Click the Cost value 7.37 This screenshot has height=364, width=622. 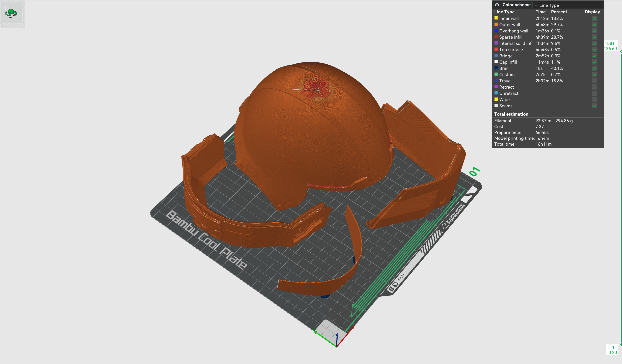coord(540,127)
